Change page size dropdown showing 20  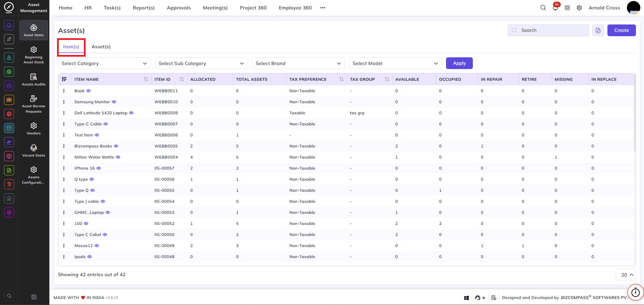click(x=626, y=275)
